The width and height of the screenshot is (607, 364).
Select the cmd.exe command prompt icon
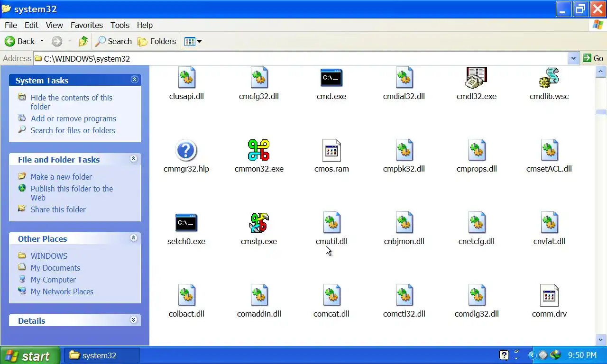coord(331,78)
